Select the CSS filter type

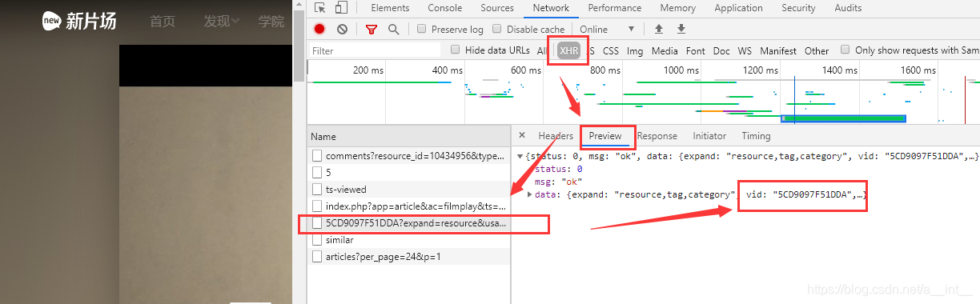[611, 50]
